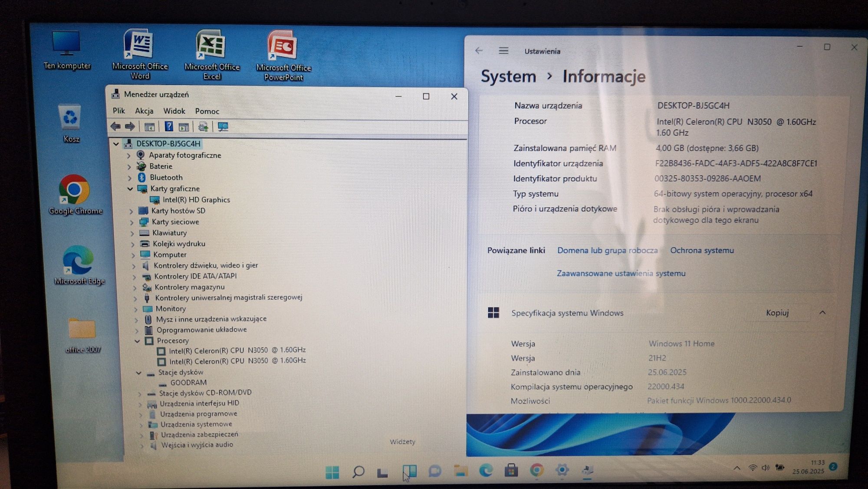Collapse Specyfikacja systemu Windows section
The width and height of the screenshot is (868, 489).
822,313
